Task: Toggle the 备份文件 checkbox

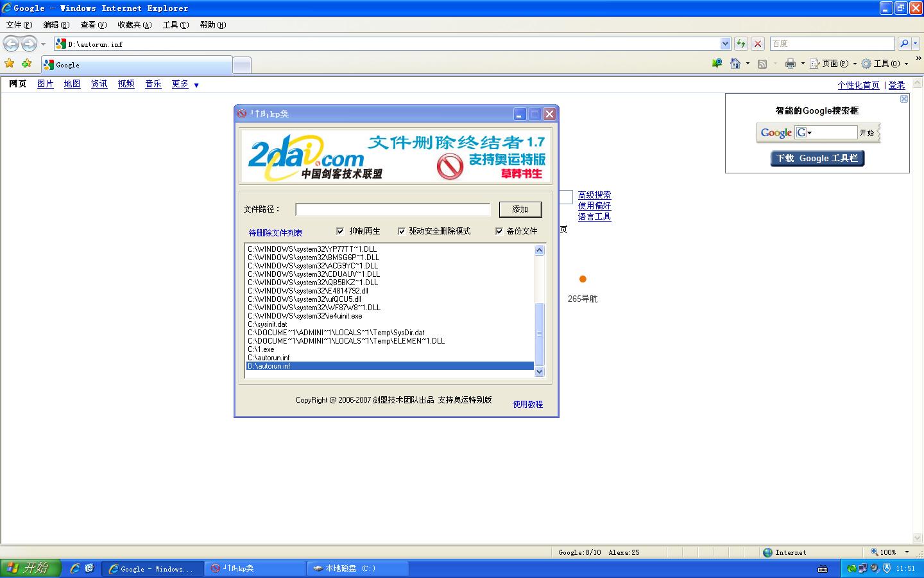Action: (x=499, y=231)
